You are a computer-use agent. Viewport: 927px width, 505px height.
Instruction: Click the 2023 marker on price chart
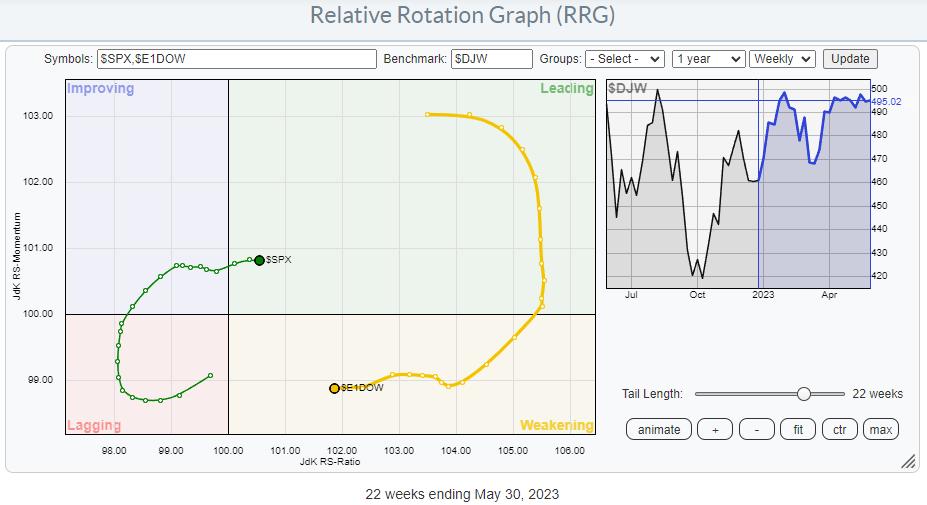(x=762, y=294)
